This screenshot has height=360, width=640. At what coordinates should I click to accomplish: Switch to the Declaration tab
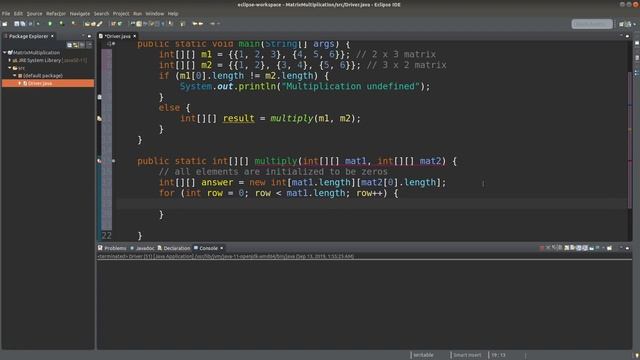pyautogui.click(x=174, y=248)
